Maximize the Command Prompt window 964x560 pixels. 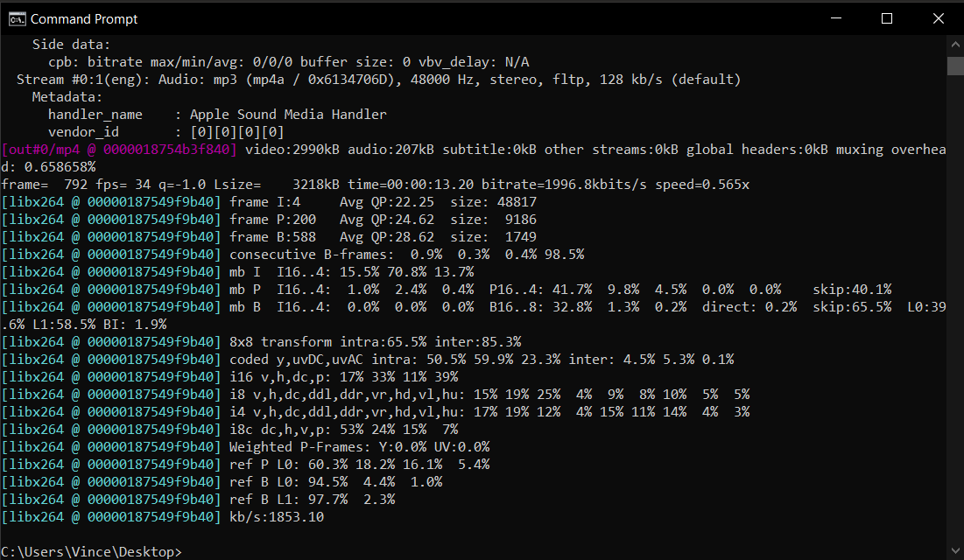885,17
